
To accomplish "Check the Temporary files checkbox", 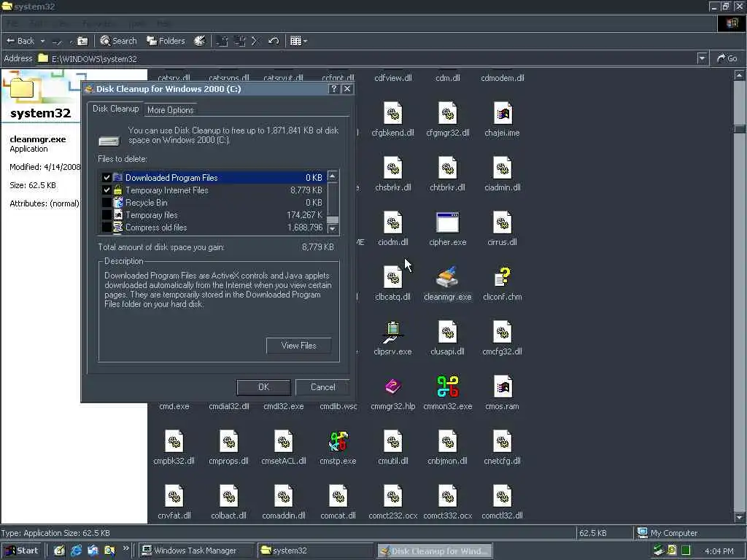I will pos(107,215).
